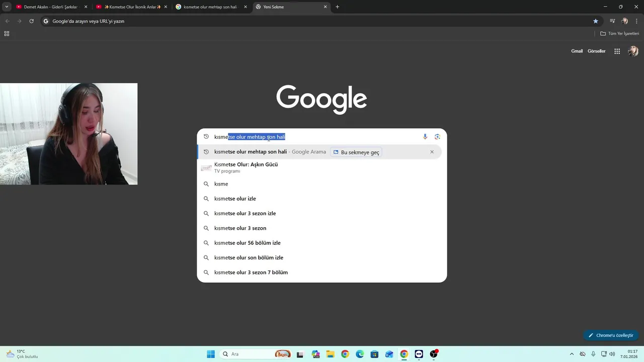
Task: Switch to 'kısmetse olur mehtap son hali' tab
Action: pyautogui.click(x=210, y=7)
